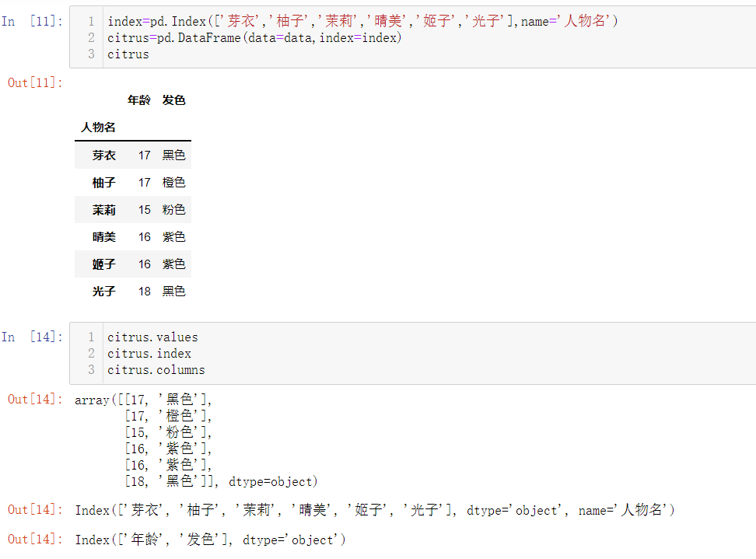The image size is (756, 559).
Task: Click the 年龄 column header in table
Action: pos(138,100)
